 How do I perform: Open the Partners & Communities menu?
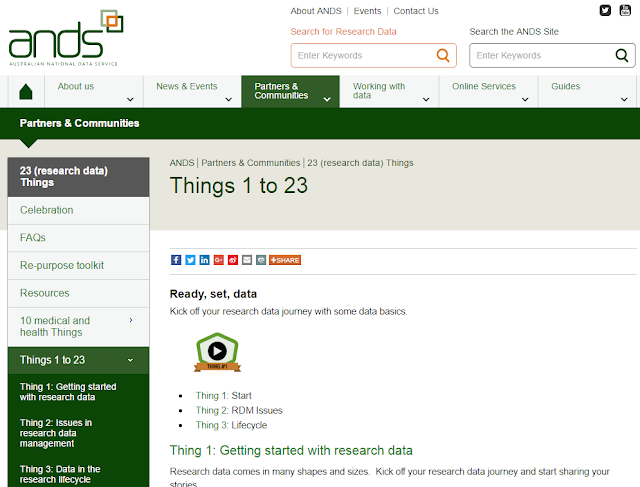(291, 91)
